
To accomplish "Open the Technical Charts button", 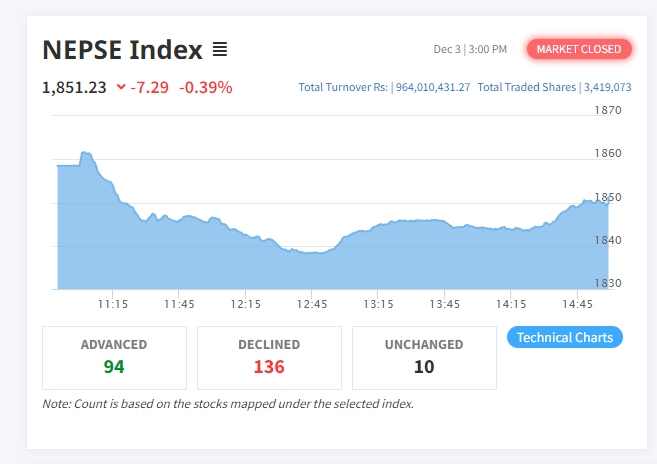I will 565,337.
